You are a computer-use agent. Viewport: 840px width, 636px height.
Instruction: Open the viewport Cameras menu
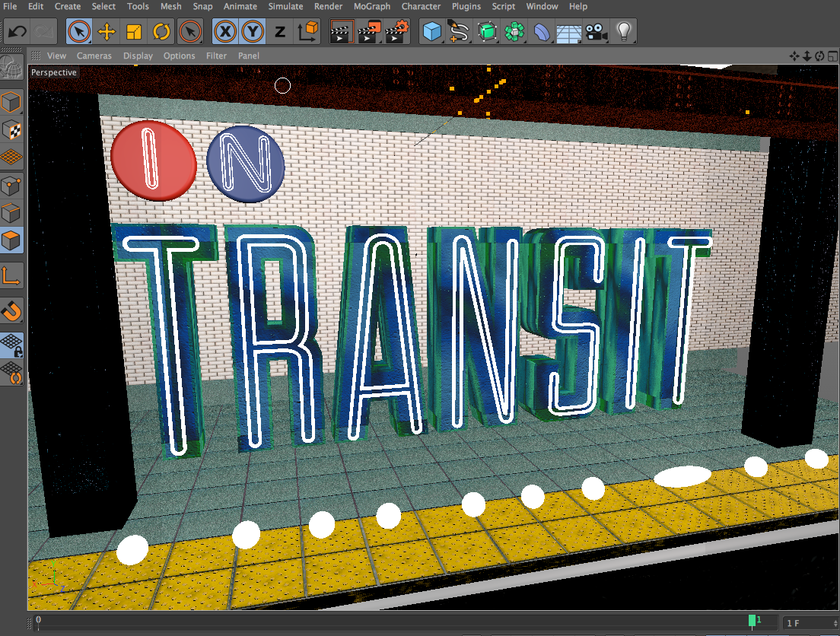(94, 56)
